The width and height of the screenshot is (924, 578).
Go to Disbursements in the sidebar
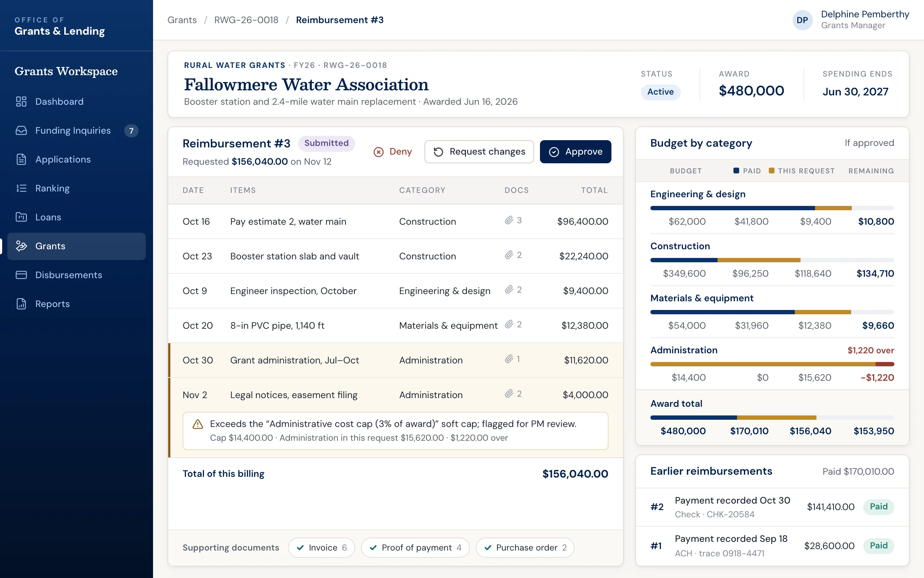tap(77, 275)
